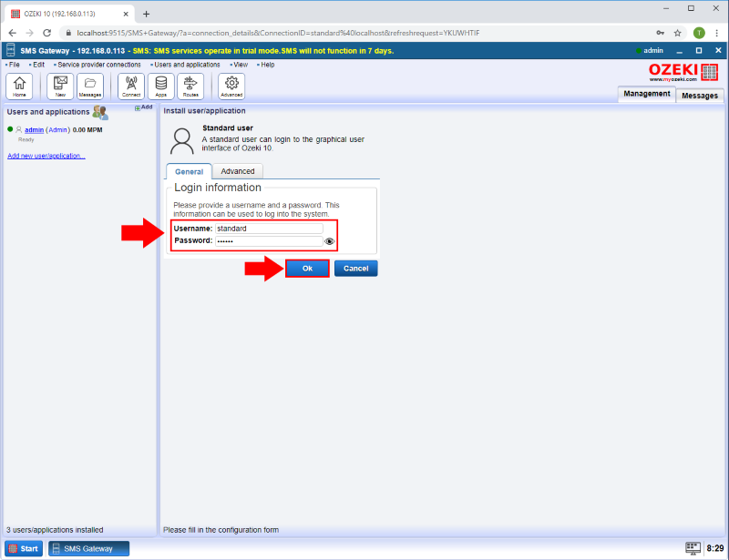Click the OZEKI logo
The width and height of the screenshot is (729, 560).
pos(683,72)
